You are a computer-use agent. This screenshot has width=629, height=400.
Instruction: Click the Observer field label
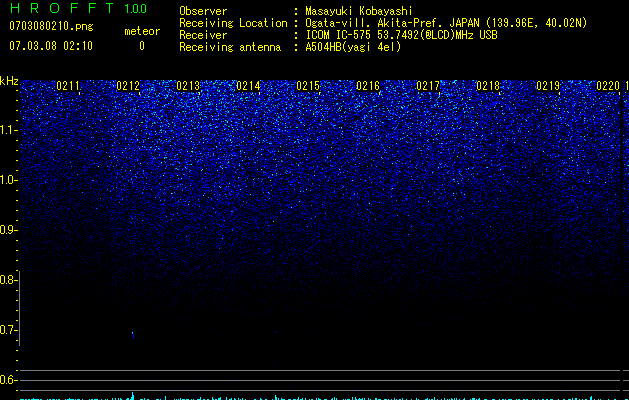[203, 11]
